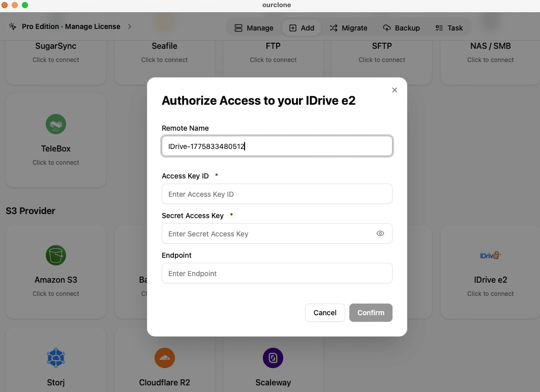This screenshot has width=540, height=392.
Task: Click the Cloudflare R2 cloud icon
Action: (164, 357)
